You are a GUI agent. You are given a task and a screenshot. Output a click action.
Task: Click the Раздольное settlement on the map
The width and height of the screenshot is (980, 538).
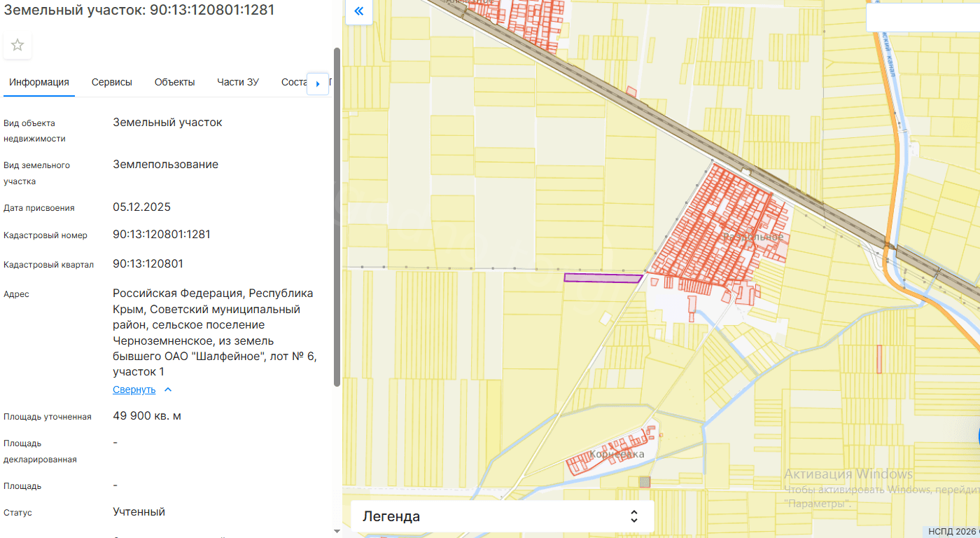pos(752,237)
